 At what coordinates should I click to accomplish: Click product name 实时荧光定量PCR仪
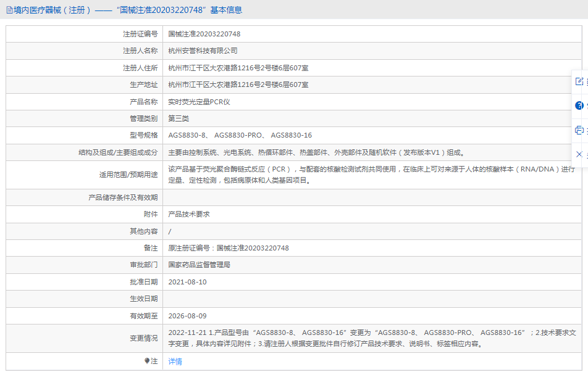[x=199, y=102]
